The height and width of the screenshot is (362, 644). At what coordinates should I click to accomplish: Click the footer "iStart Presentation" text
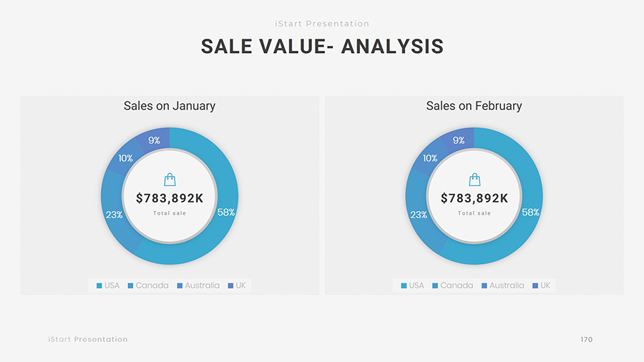pyautogui.click(x=88, y=339)
